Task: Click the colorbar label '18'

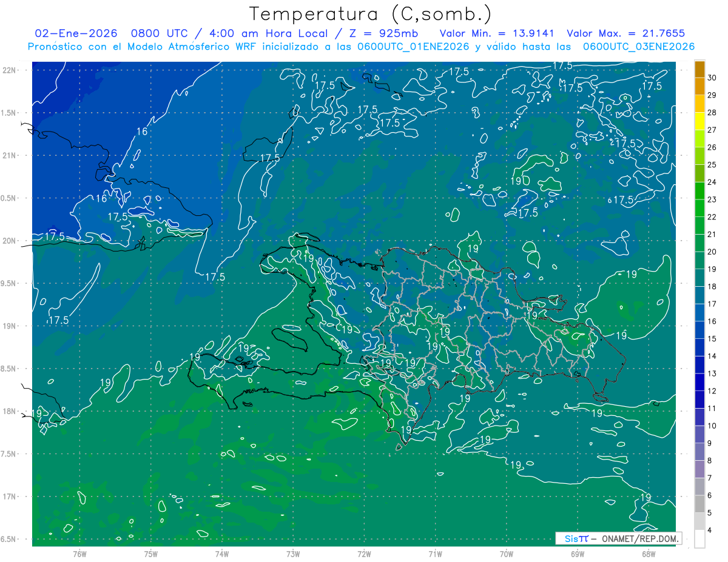Action: click(712, 286)
